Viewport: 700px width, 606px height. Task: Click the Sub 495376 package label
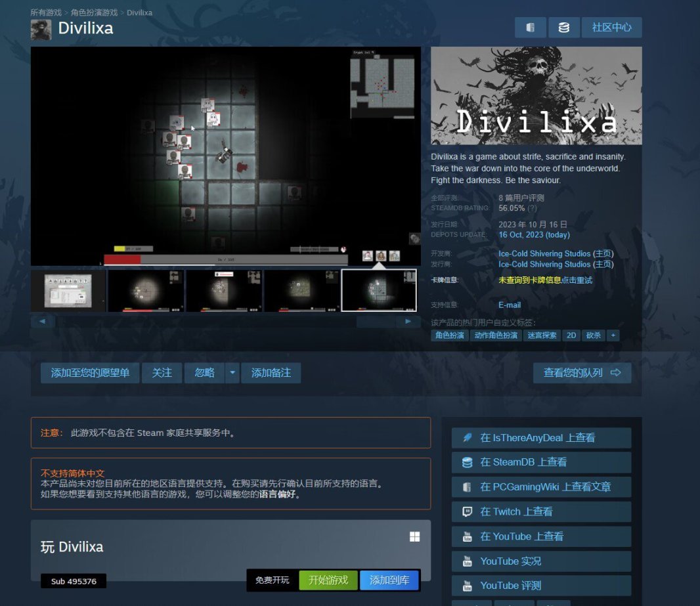click(x=74, y=581)
